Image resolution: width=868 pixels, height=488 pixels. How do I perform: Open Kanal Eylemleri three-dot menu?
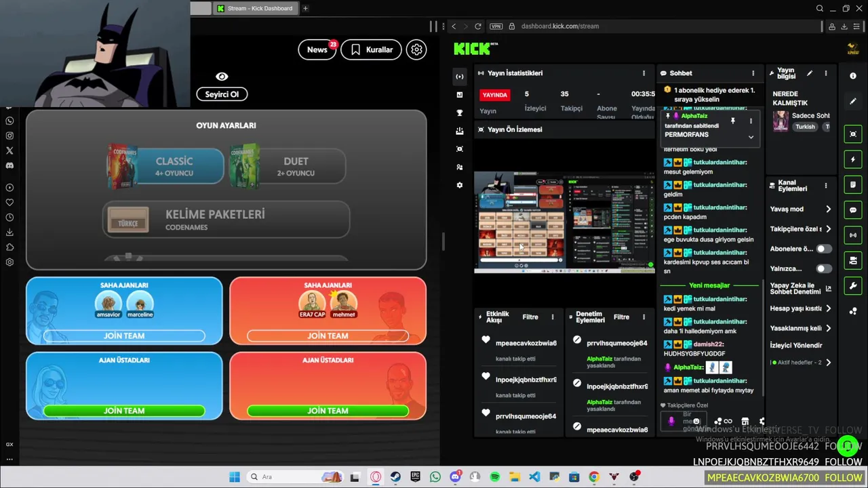coord(825,185)
